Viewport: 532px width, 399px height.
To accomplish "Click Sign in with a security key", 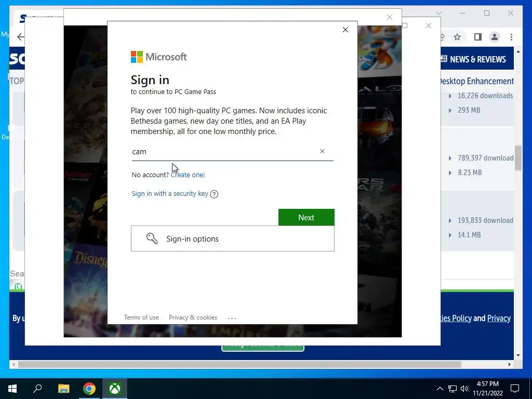I will (170, 193).
